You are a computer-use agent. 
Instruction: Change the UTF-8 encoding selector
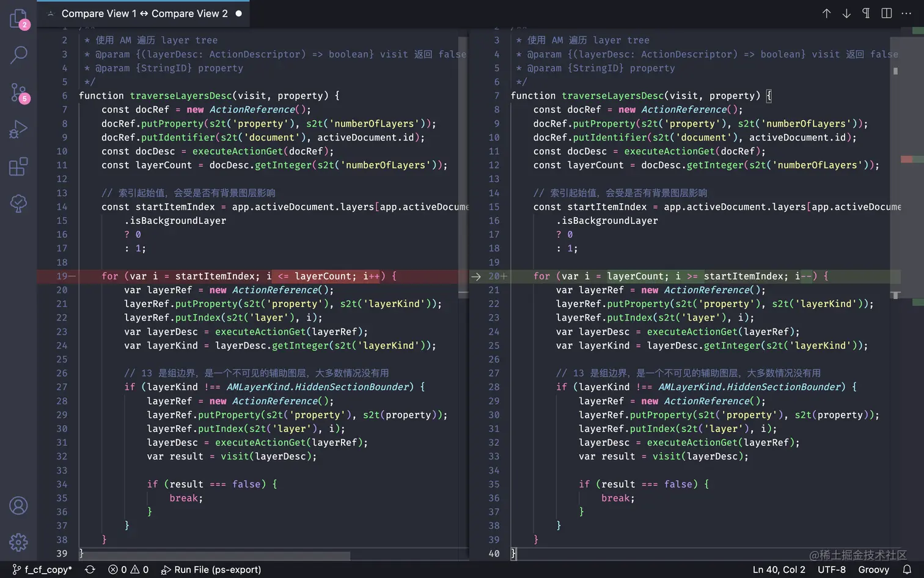coord(832,569)
